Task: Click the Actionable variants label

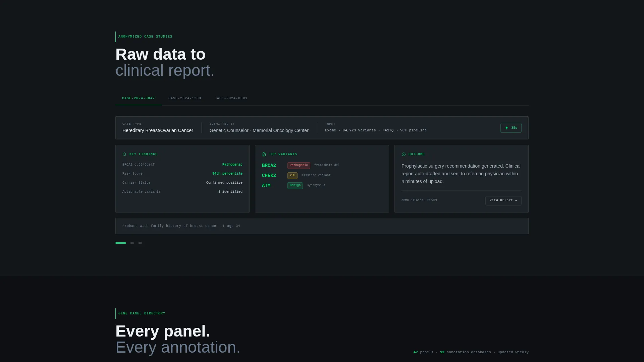Action: pyautogui.click(x=141, y=192)
